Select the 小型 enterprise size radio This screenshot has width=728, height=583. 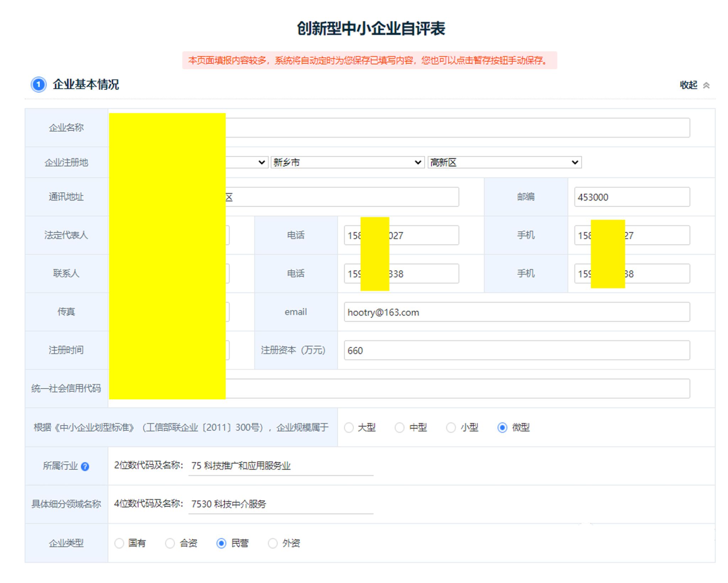click(451, 427)
